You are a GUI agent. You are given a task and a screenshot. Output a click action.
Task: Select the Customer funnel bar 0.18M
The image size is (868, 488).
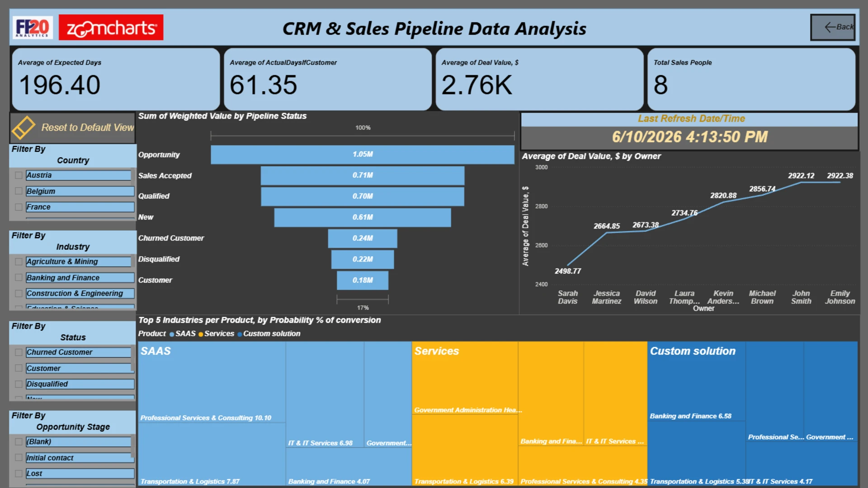pyautogui.click(x=363, y=280)
